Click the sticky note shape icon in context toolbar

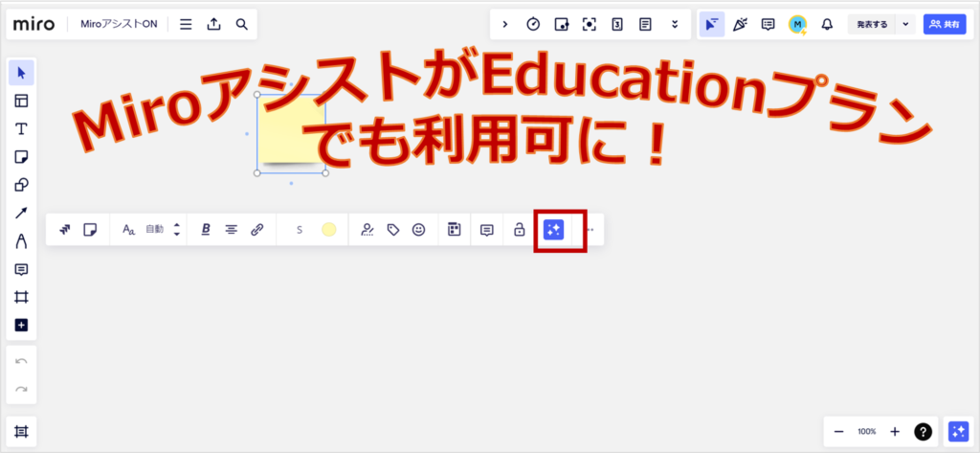(91, 230)
